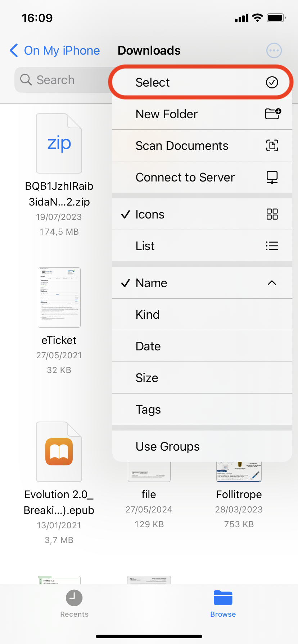This screenshot has width=298, height=644.
Task: Tap the 753 KB size label
Action: coord(239,524)
